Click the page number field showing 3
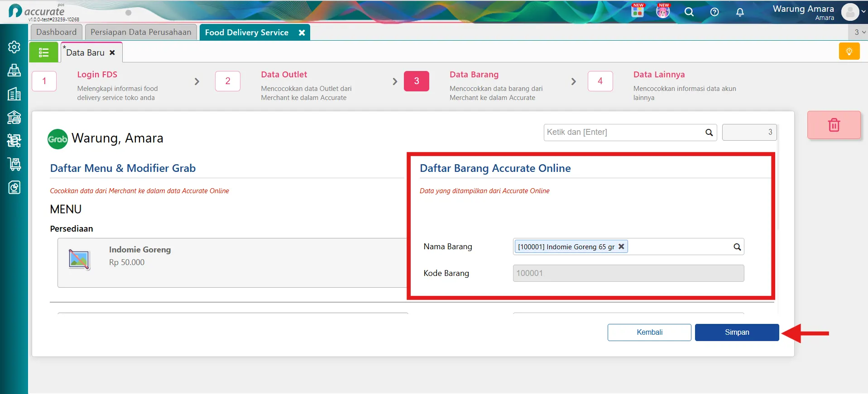 coord(749,133)
